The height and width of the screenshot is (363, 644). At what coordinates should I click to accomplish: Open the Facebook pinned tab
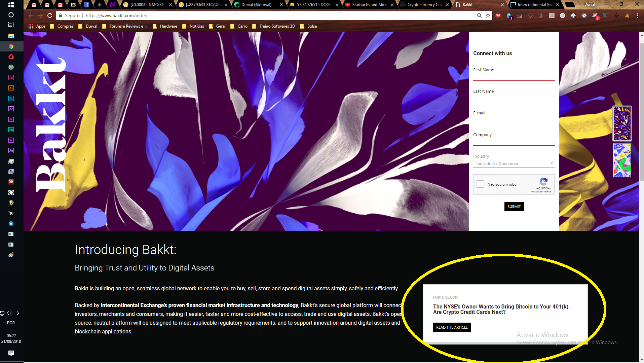coord(86,5)
